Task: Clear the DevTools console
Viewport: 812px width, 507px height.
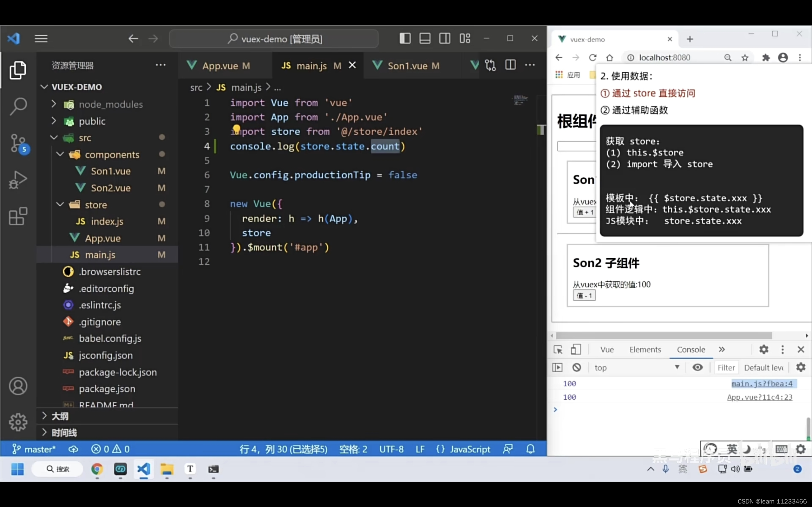Action: 576,368
